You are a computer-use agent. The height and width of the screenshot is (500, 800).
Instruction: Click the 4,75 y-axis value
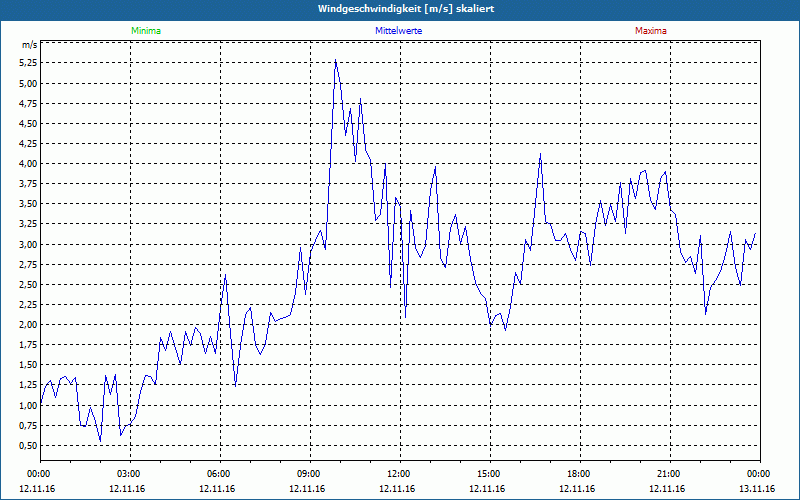(x=29, y=103)
